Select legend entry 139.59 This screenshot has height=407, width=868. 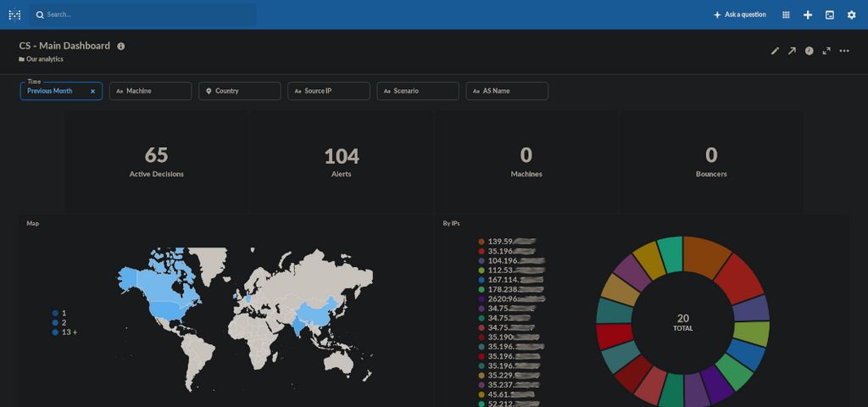[x=507, y=242]
